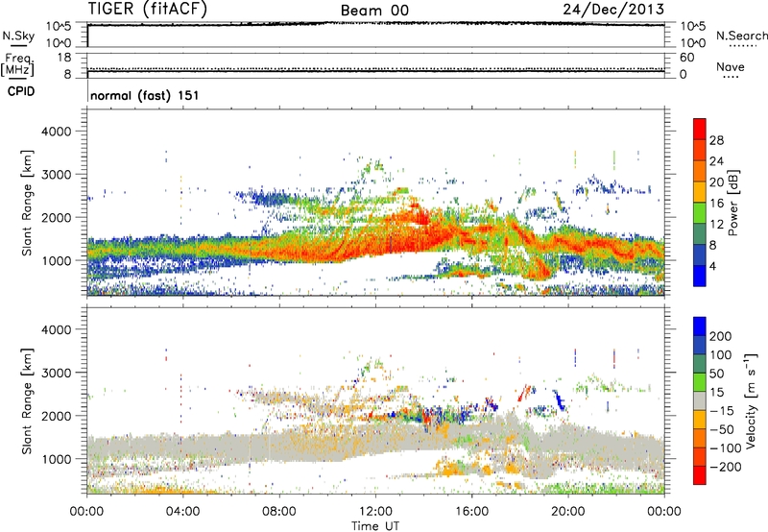This screenshot has width=768, height=532.
Task: Click the 16 label on Power color bar
Action: pos(716,204)
